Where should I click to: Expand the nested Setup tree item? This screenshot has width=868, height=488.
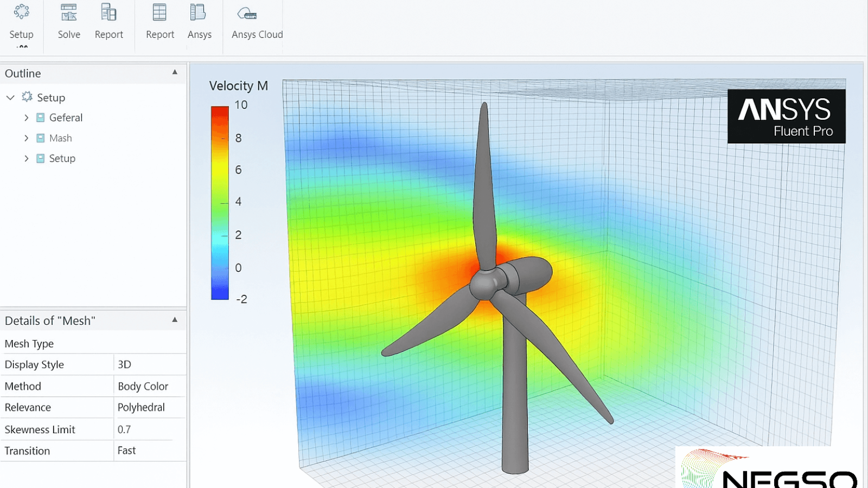[26, 158]
